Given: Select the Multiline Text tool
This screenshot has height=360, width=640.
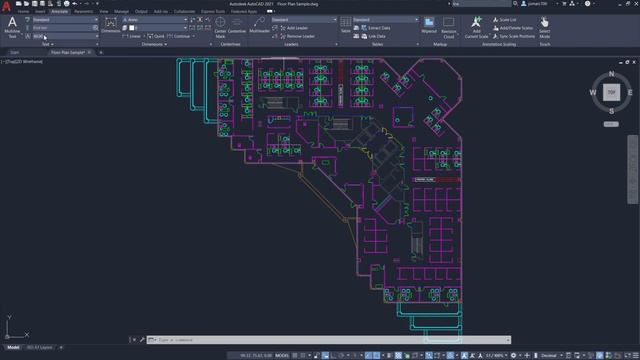Looking at the screenshot, I should click(x=12, y=27).
